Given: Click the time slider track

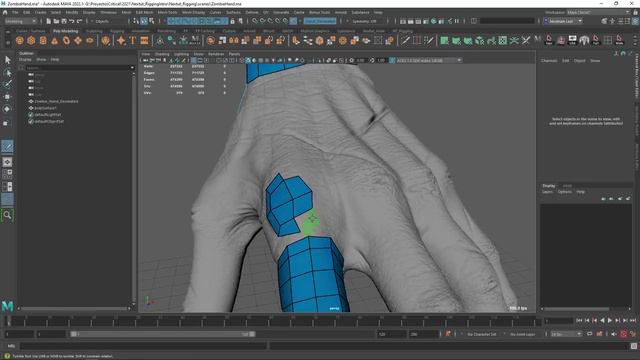Looking at the screenshot, I should [273, 321].
